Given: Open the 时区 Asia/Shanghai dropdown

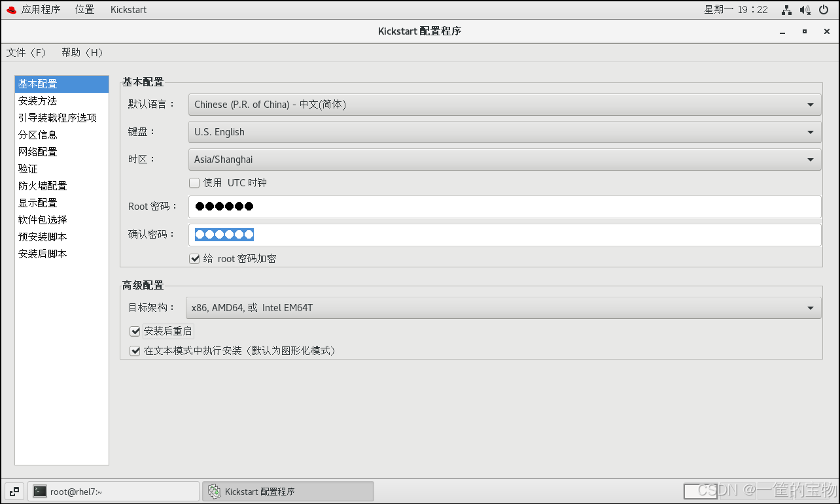Looking at the screenshot, I should point(504,160).
